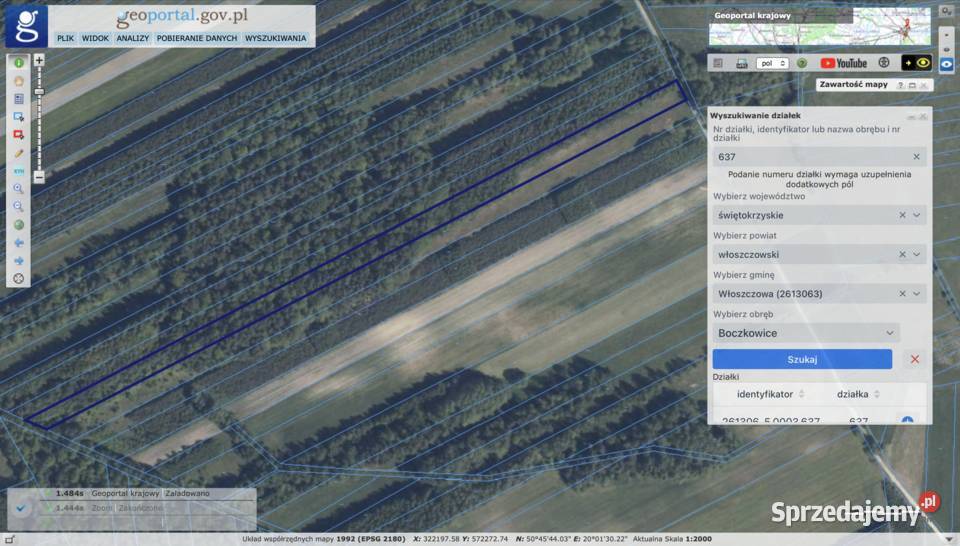Toggle the blue eye visibility button
The width and height of the screenshot is (960, 546).
point(946,64)
